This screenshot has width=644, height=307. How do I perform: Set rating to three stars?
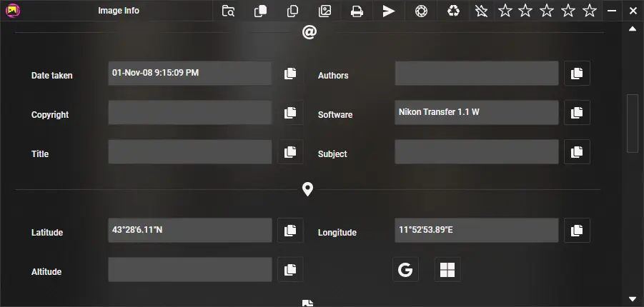click(547, 11)
